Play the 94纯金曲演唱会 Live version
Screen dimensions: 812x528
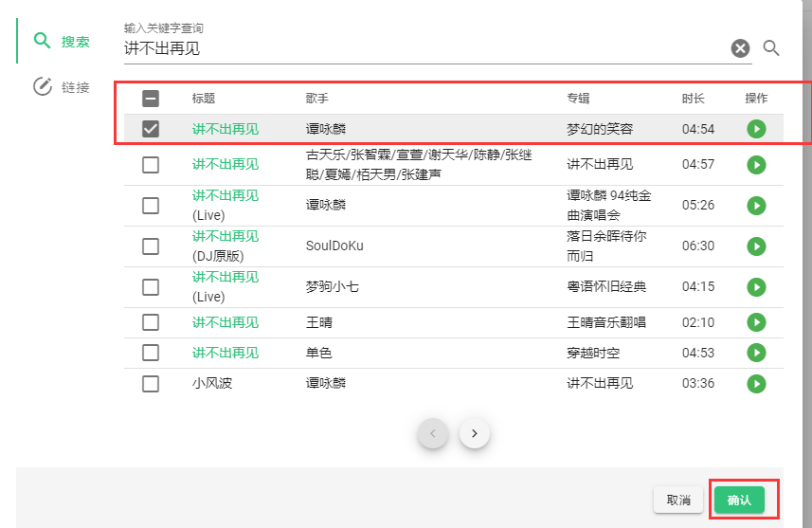coord(756,205)
